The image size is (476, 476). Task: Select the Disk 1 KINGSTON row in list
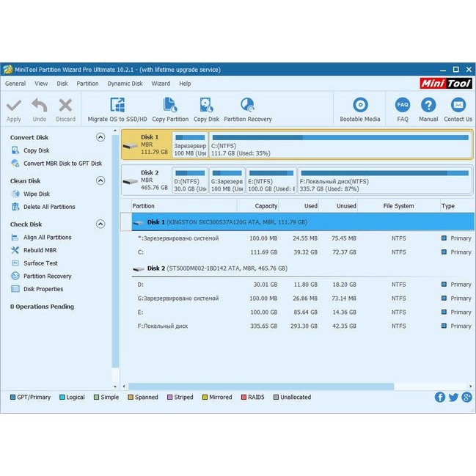303,222
